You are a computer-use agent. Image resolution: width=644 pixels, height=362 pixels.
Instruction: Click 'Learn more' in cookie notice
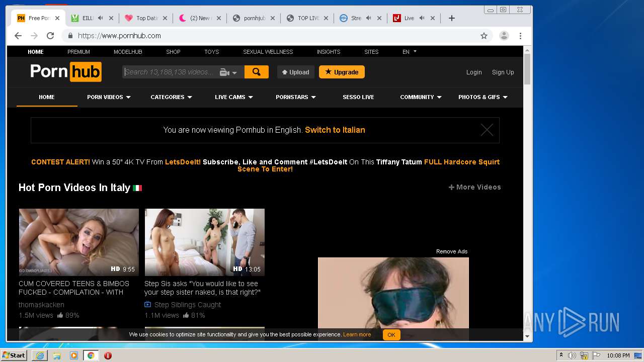point(357,334)
